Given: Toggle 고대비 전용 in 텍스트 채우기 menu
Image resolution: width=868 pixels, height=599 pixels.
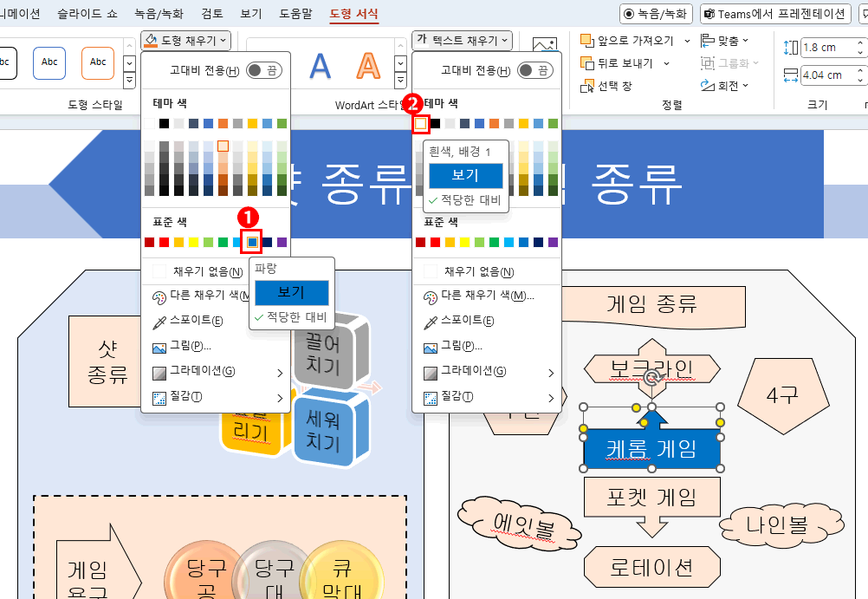Looking at the screenshot, I should (x=535, y=70).
